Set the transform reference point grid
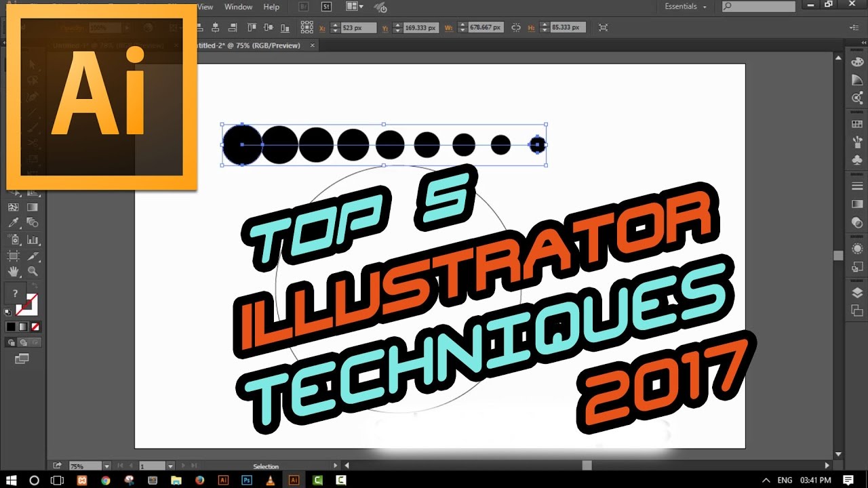Viewport: 868px width, 488px height. (x=307, y=27)
